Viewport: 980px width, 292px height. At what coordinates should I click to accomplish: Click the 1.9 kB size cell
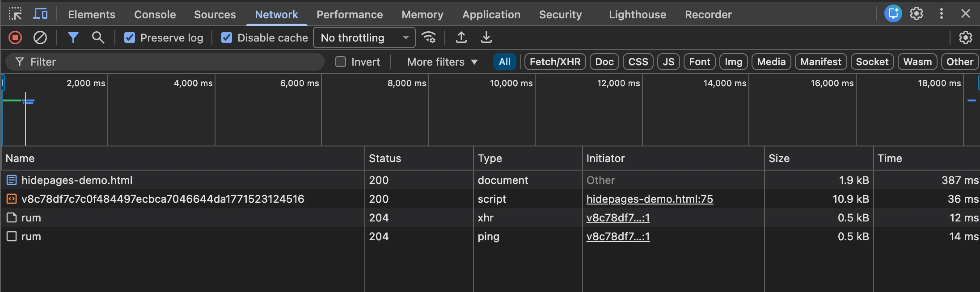tap(819, 180)
